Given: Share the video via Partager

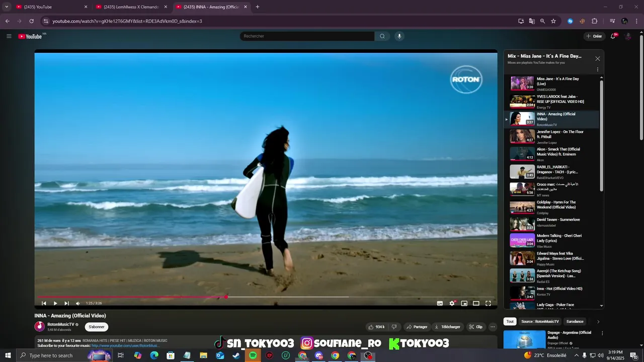Looking at the screenshot, I should (x=417, y=327).
